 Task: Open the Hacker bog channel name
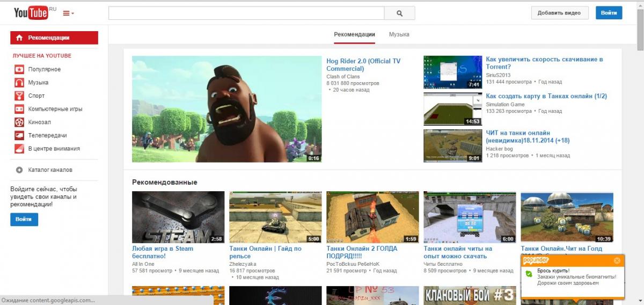(x=499, y=149)
